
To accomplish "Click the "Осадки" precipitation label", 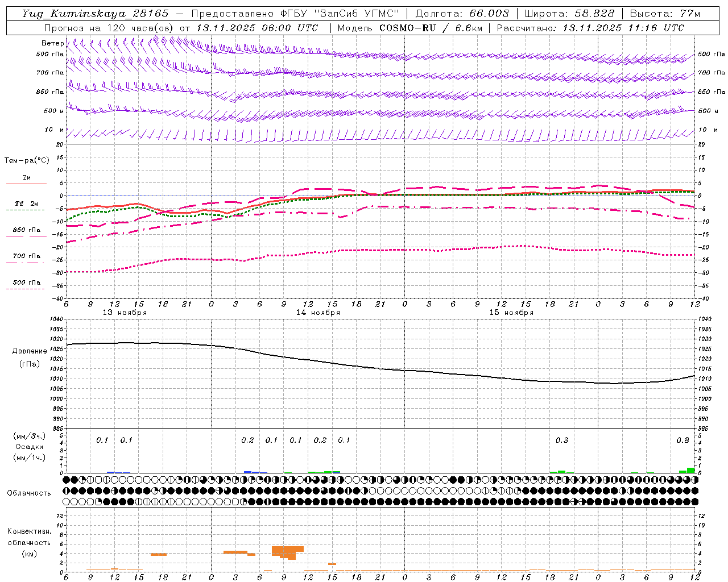I will click(29, 447).
